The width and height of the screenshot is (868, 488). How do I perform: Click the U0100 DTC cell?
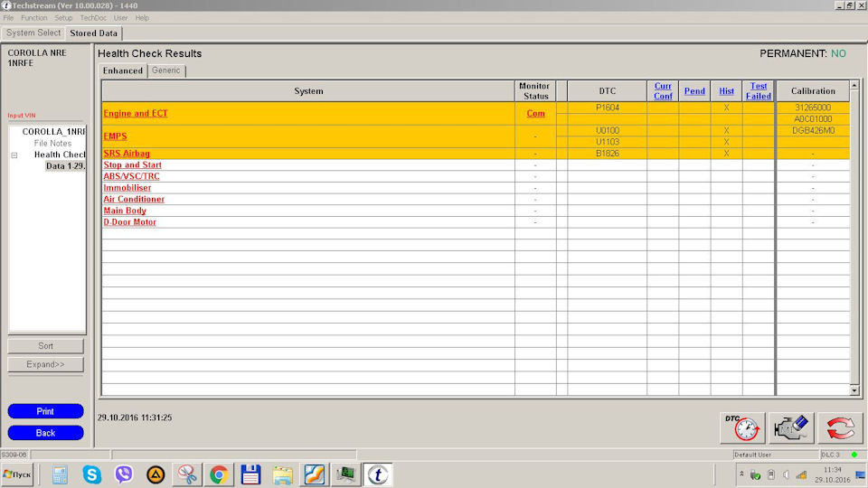click(x=608, y=130)
